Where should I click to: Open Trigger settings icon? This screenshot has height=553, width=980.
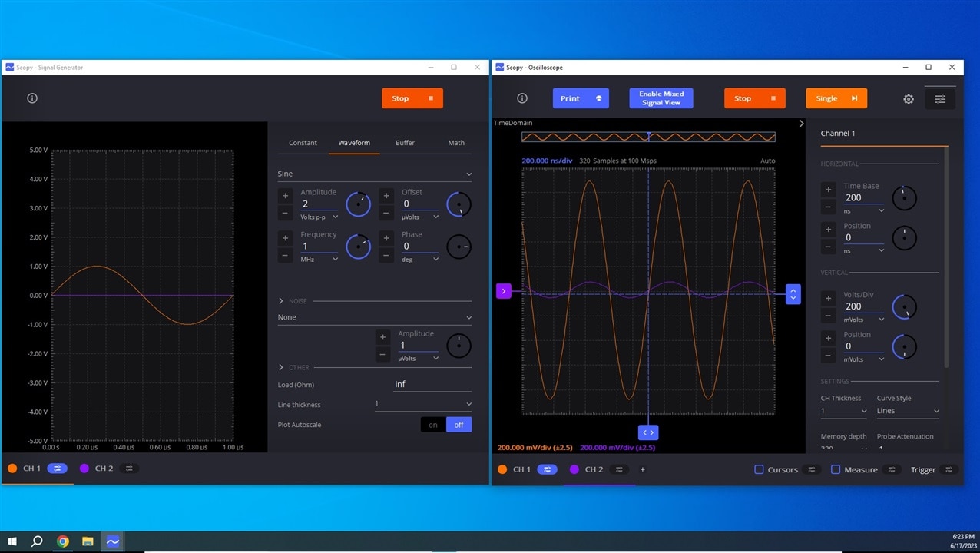(x=949, y=469)
